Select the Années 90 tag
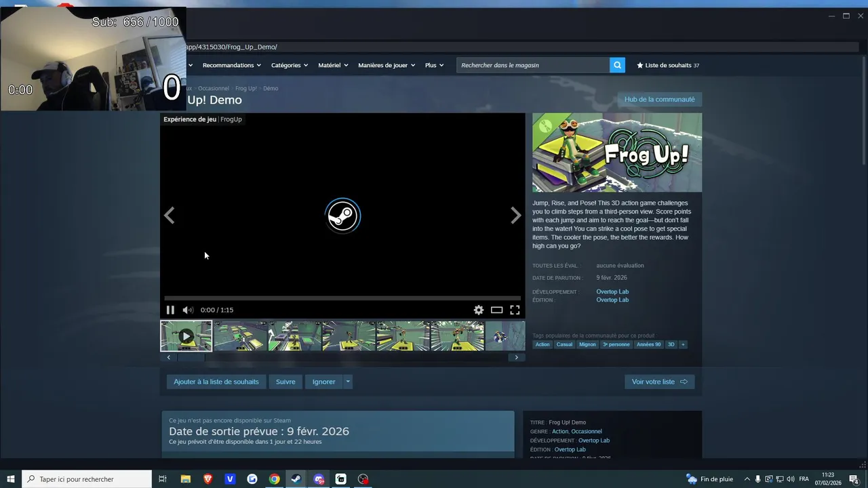Screen dimensions: 868x488 [648, 344]
